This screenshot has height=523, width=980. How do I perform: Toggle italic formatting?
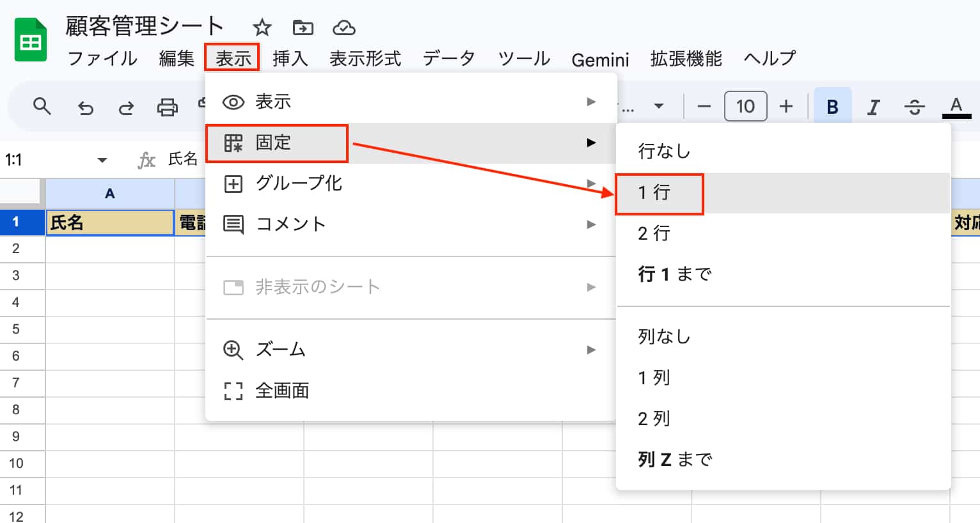[x=873, y=107]
